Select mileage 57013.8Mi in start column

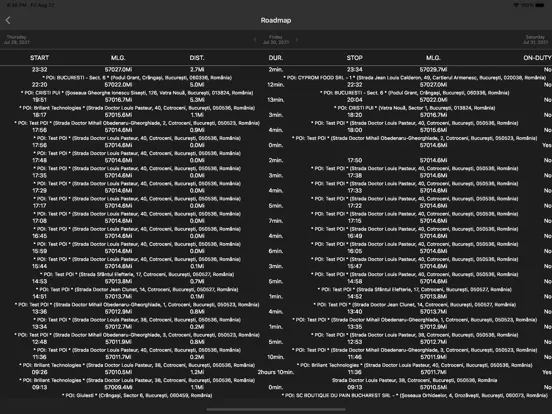click(118, 282)
